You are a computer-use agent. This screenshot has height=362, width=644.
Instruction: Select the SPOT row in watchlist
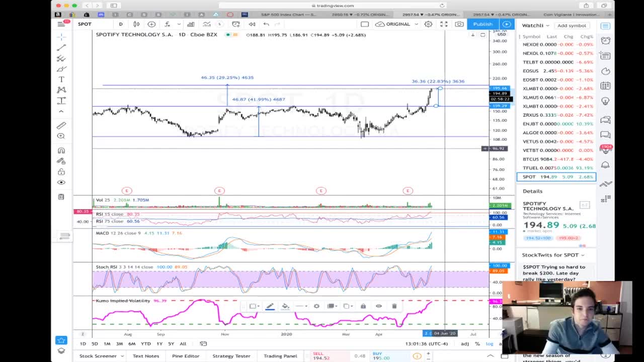(x=556, y=177)
